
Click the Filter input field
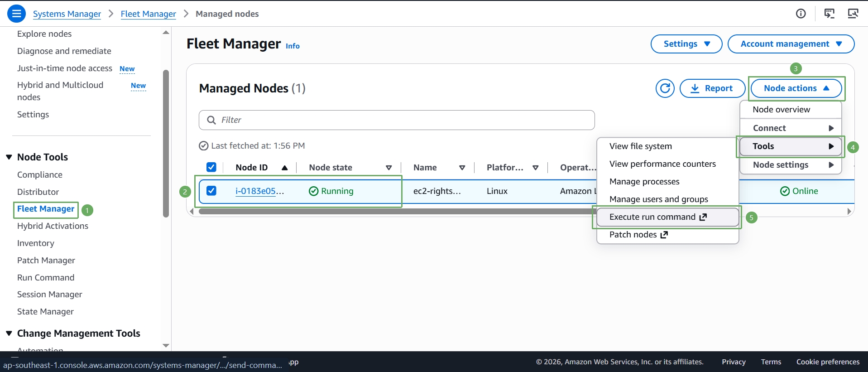tap(397, 120)
